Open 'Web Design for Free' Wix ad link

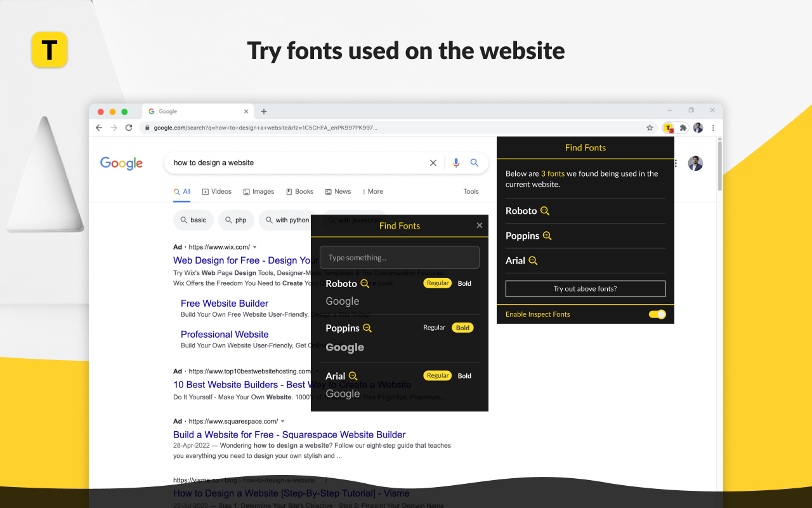246,260
